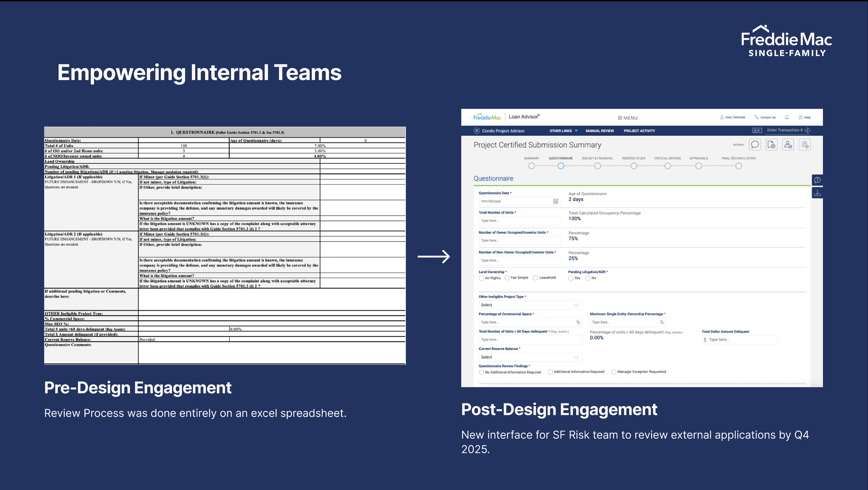Viewport: 868px width, 490px height.
Task: Open the comments action icon
Action: [755, 145]
